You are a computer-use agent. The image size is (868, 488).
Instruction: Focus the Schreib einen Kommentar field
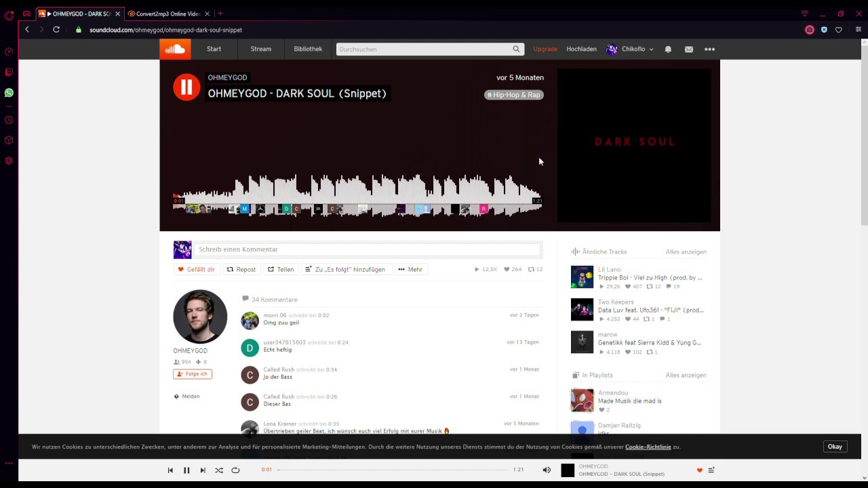(367, 249)
